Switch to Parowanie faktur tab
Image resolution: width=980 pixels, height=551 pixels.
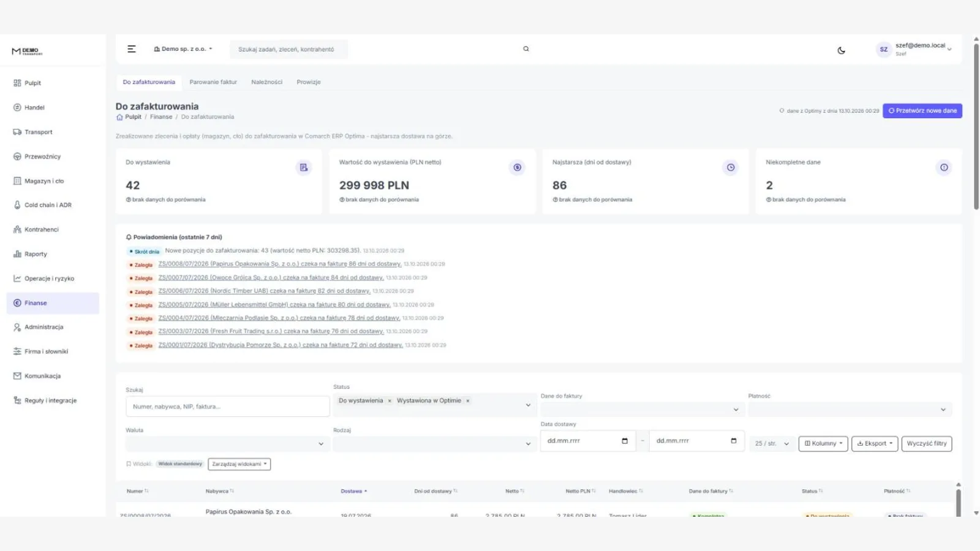213,82
